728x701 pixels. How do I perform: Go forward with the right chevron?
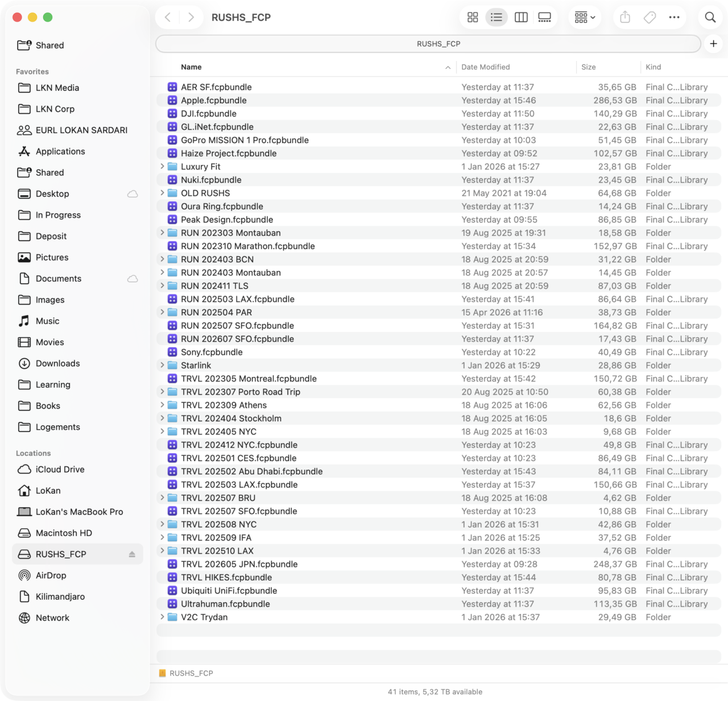191,18
